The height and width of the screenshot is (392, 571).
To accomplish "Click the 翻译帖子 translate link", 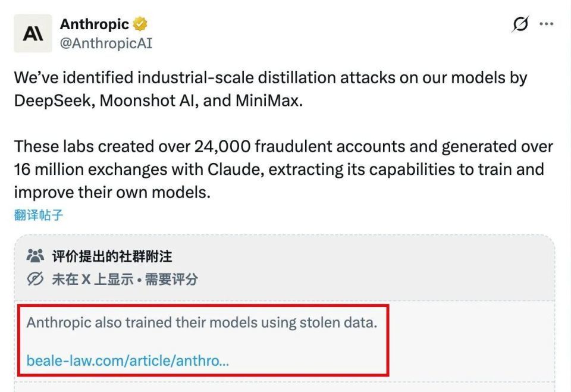I will click(39, 215).
